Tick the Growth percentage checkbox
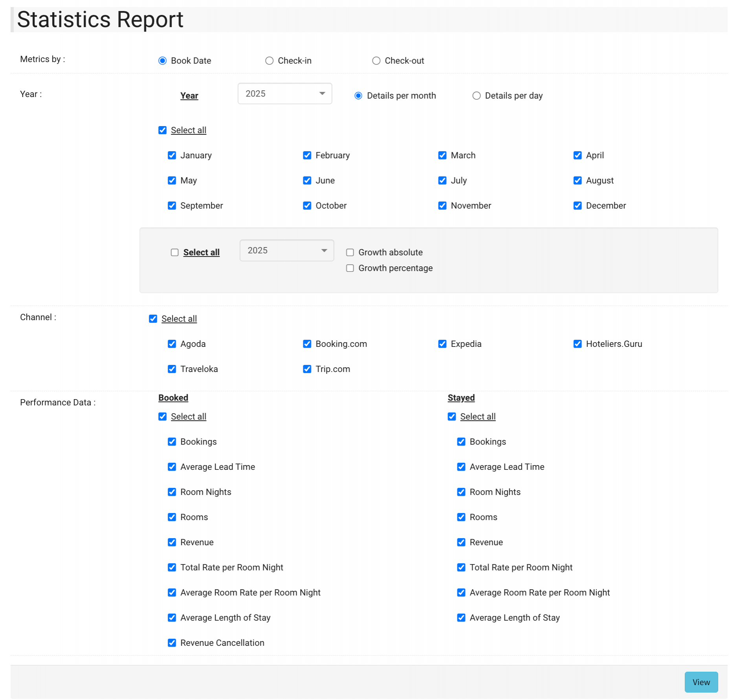The image size is (730, 700). coord(350,268)
